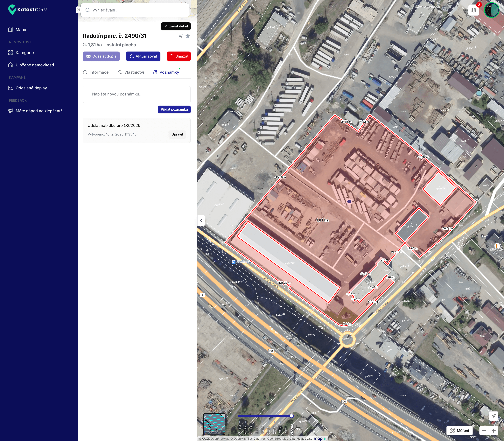Zoom out with the minus button
The width and height of the screenshot is (504, 441).
point(484,430)
